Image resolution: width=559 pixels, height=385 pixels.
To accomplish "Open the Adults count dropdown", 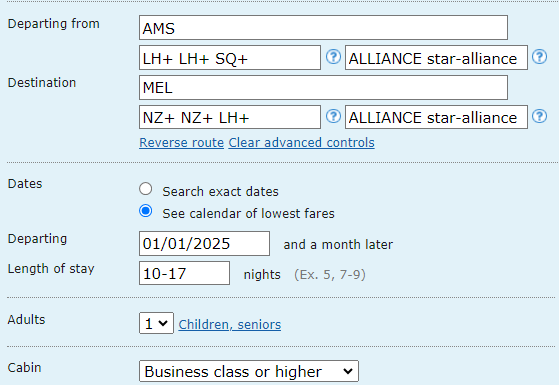I will tap(157, 323).
